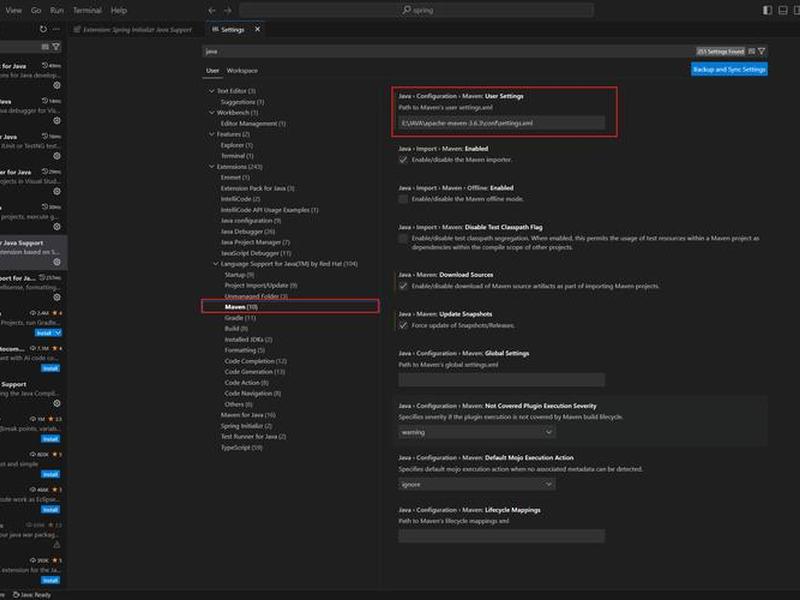
Task: Toggle the bottom panel layout icon
Action: 783,10
